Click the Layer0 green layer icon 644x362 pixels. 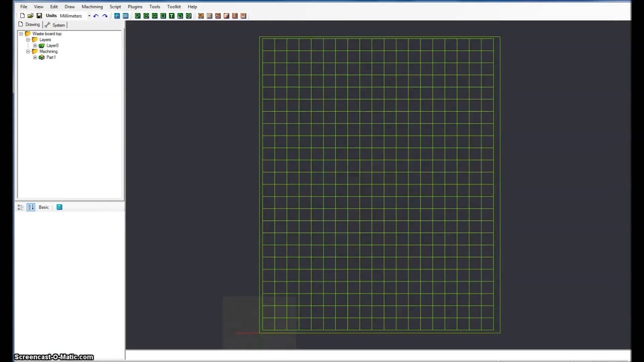(x=42, y=46)
